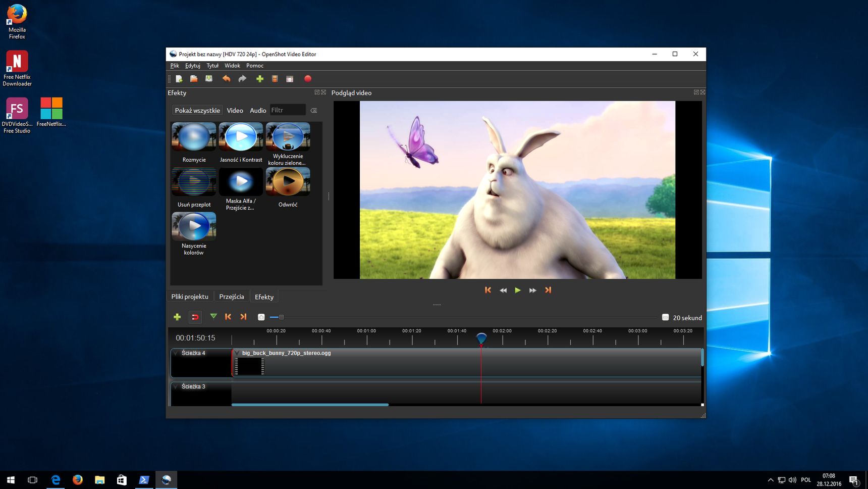The height and width of the screenshot is (489, 868).
Task: Create a new project from the toolbar
Action: 179,79
